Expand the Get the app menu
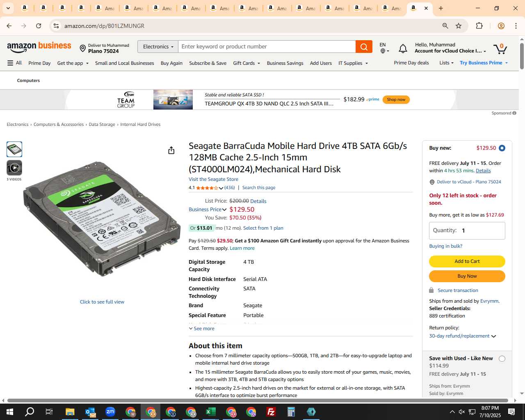This screenshot has height=420, width=525. pyautogui.click(x=73, y=63)
